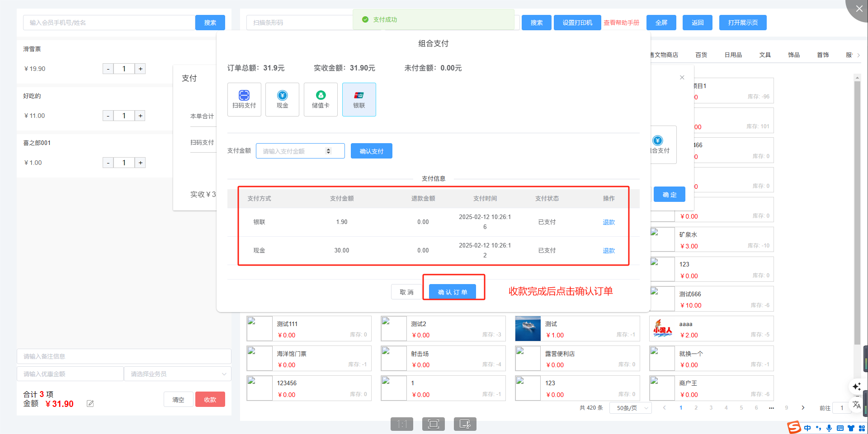Click the pencil edit icon beside ¥31.90
The width and height of the screenshot is (868, 434).
coord(90,404)
